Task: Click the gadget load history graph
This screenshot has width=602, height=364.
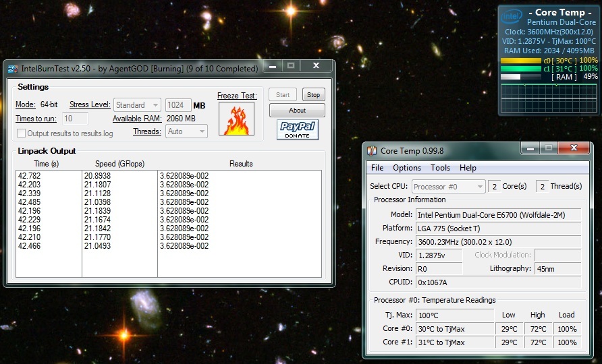Action: (x=549, y=98)
